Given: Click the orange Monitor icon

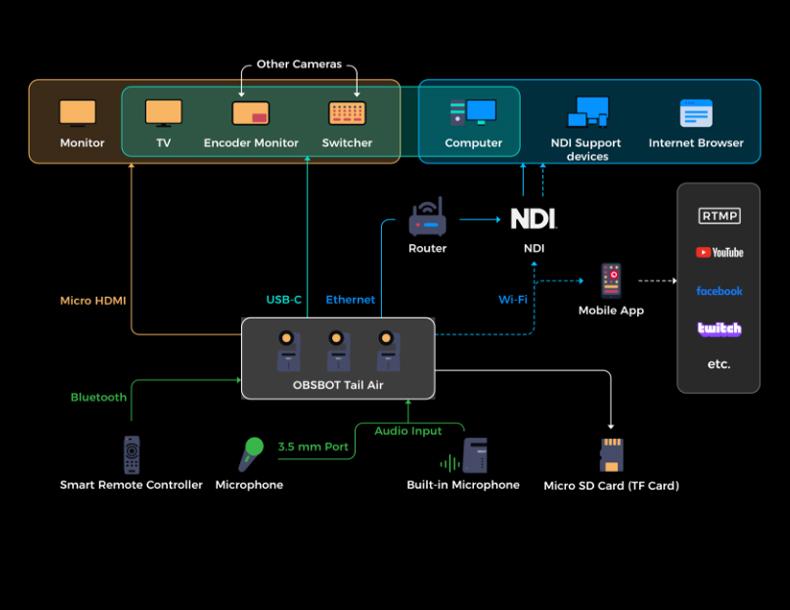Looking at the screenshot, I should point(78,112).
